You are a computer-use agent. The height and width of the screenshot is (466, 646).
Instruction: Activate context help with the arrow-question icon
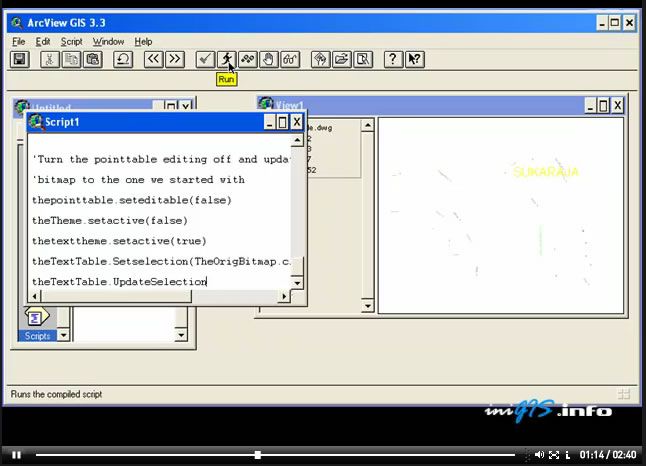[x=414, y=60]
